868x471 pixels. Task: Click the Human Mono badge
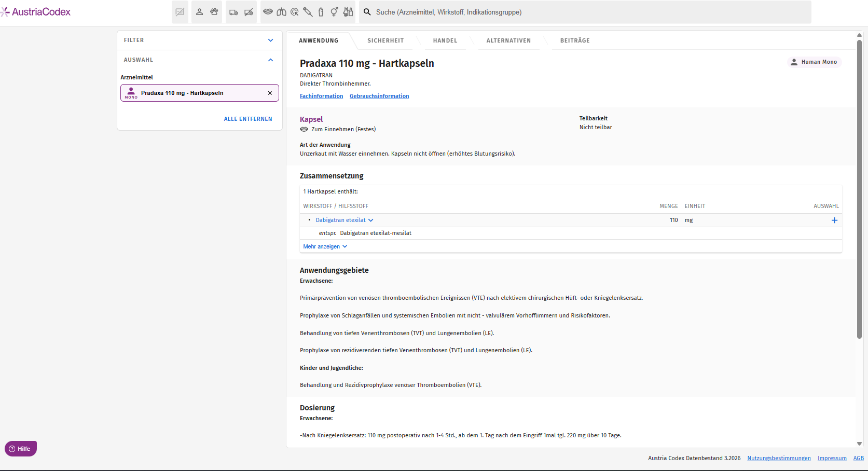[x=814, y=62]
